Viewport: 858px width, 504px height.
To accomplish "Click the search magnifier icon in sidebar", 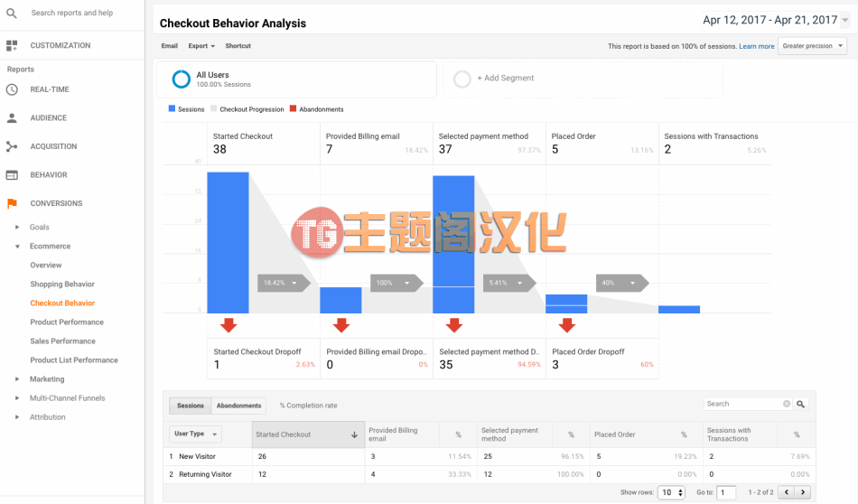I will coord(12,13).
